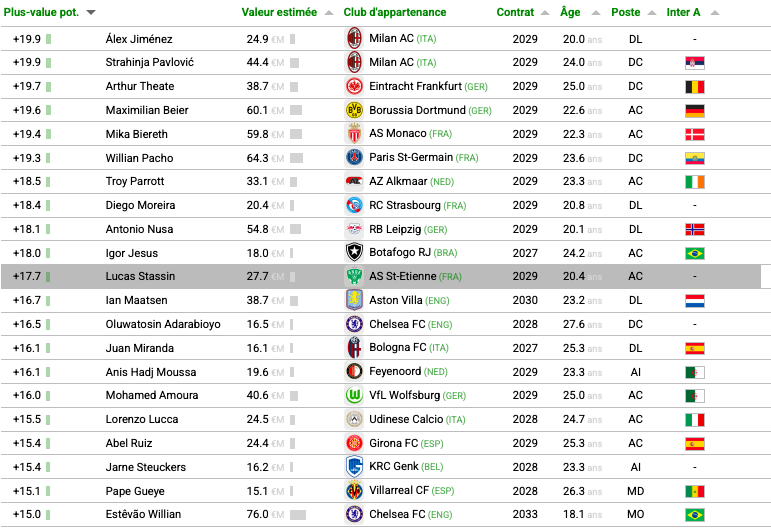Click the Club d'appartenance column header

(x=395, y=12)
